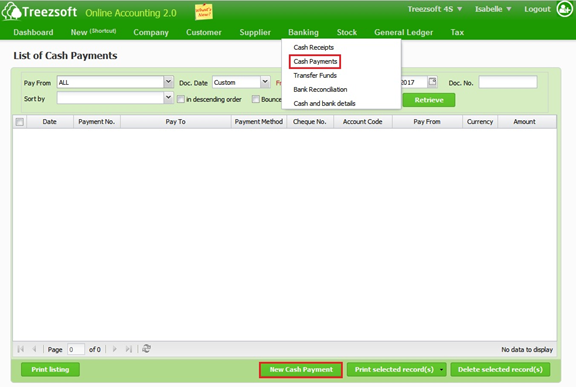
Task: Sort by the Date column header
Action: 50,122
